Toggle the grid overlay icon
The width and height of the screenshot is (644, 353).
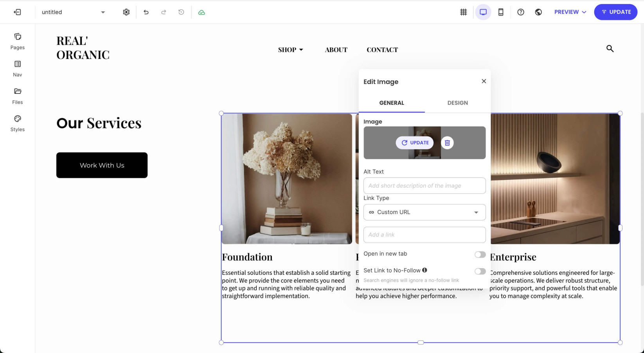tap(463, 12)
